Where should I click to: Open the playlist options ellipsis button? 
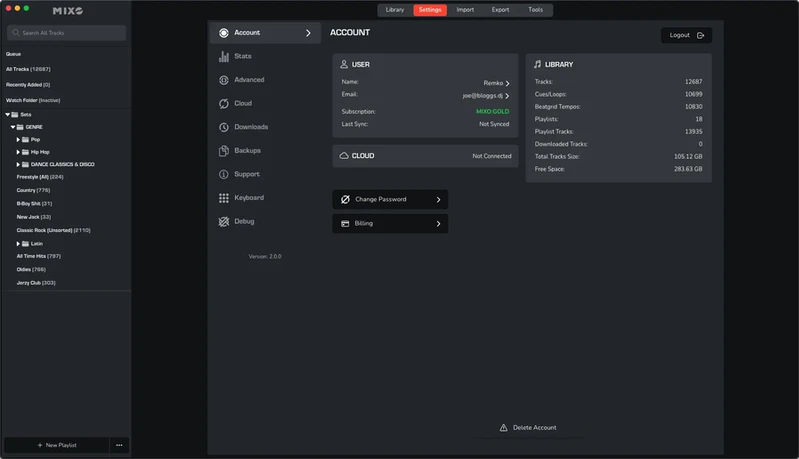pyautogui.click(x=119, y=445)
